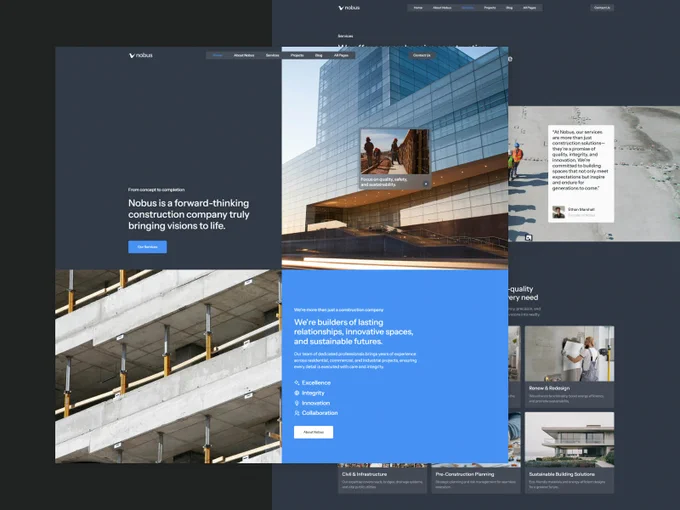Click the Nobus logo on the back Services page
The width and height of the screenshot is (680, 510).
tap(349, 8)
